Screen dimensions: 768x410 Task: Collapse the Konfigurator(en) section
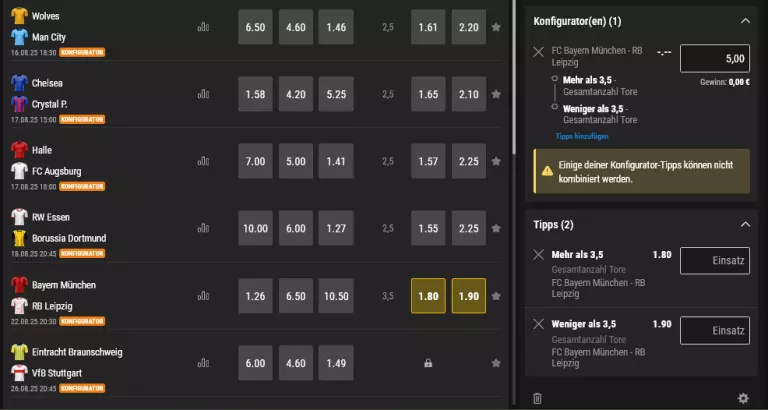click(x=745, y=21)
